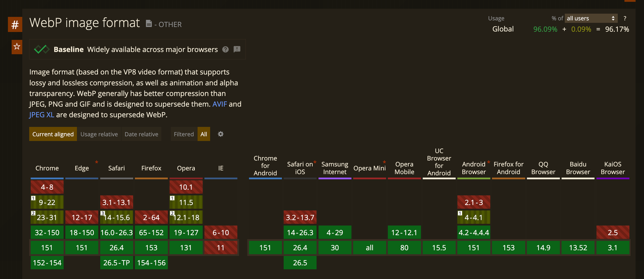644x279 pixels.
Task: Click the Firefox column header
Action: [x=151, y=168]
